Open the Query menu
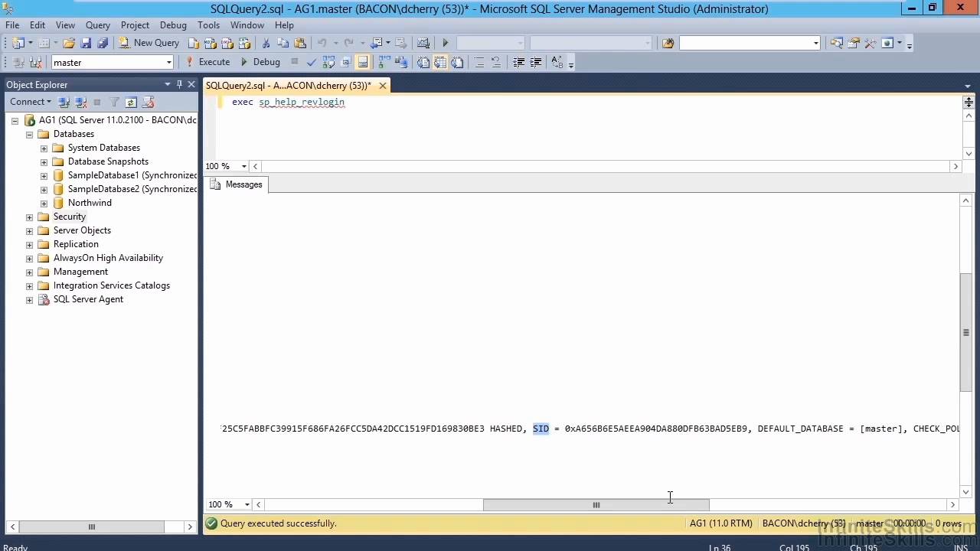980x551 pixels. [x=98, y=25]
